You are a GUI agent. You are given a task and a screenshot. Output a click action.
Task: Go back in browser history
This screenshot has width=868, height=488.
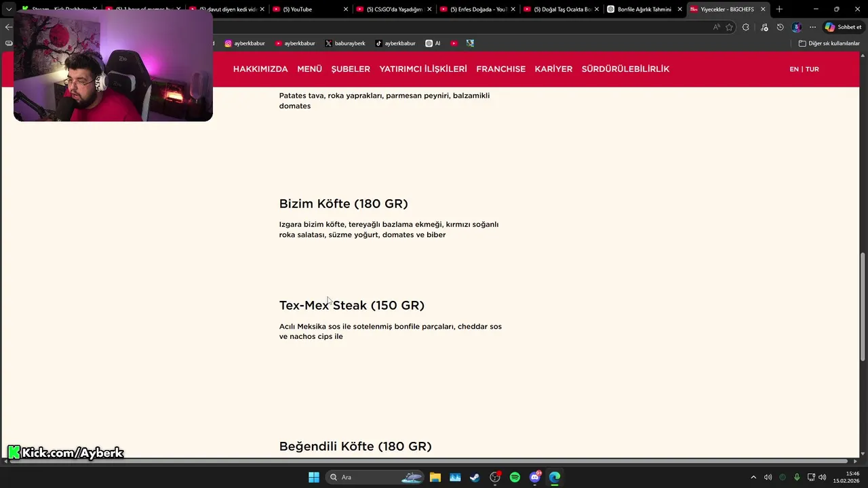point(7,27)
